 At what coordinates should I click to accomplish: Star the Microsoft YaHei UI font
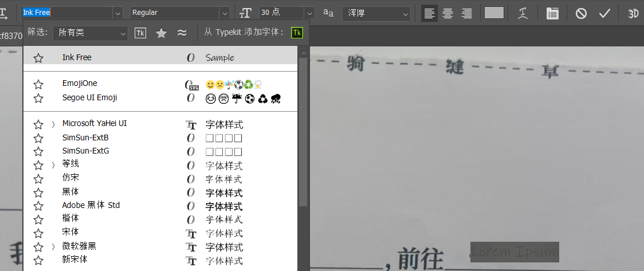(x=38, y=124)
